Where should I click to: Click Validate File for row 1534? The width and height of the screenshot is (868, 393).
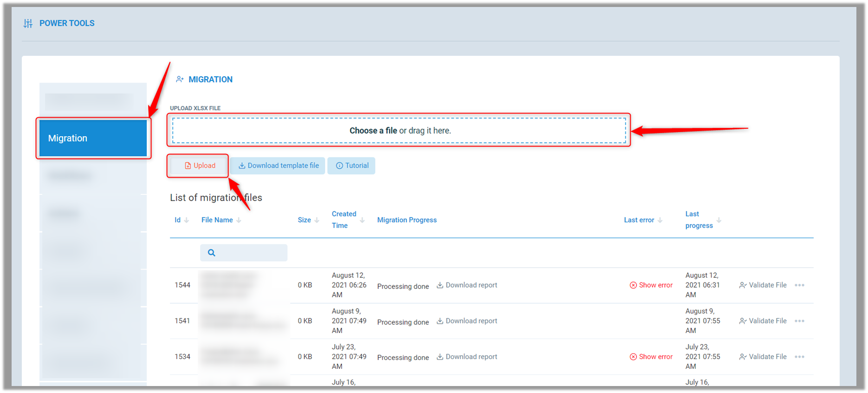click(763, 357)
